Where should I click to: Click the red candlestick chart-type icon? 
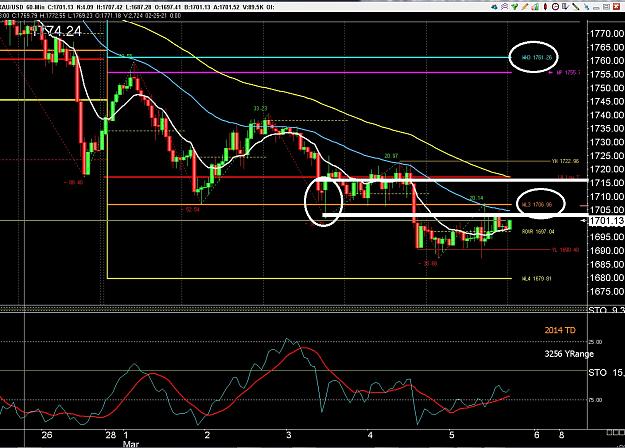[x=545, y=7]
